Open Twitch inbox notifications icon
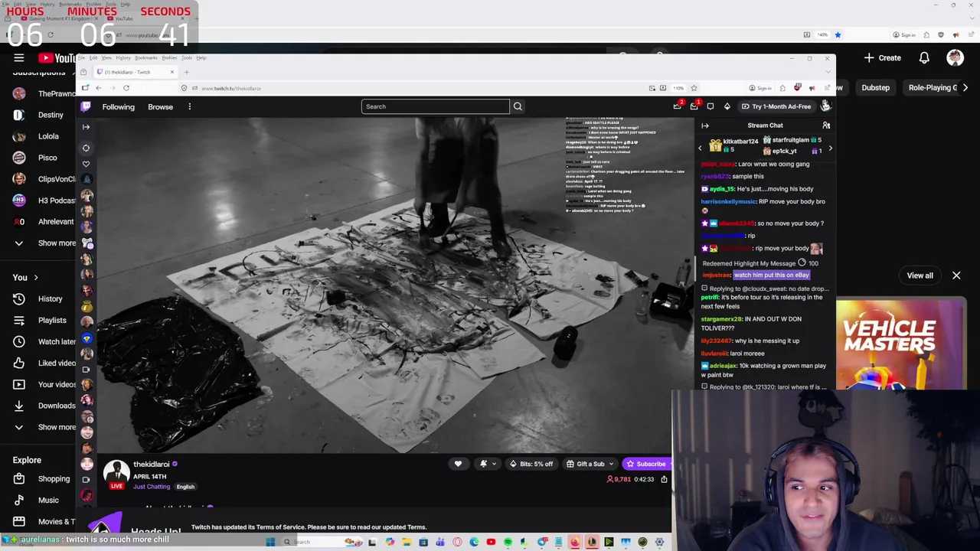Viewport: 980px width, 551px height. tap(694, 106)
